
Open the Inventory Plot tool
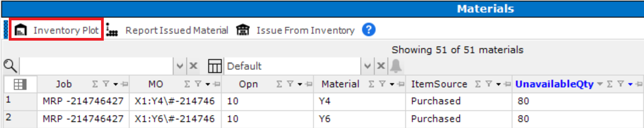[x=57, y=30]
